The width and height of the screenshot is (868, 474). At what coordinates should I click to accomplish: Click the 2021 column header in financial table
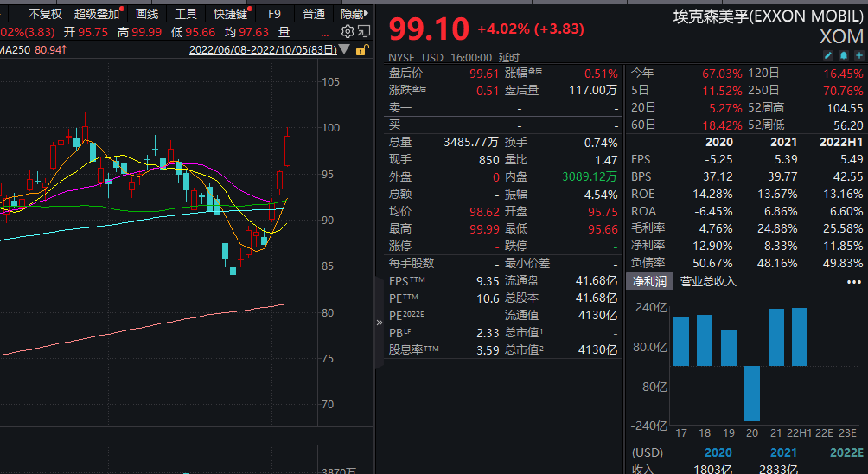784,142
